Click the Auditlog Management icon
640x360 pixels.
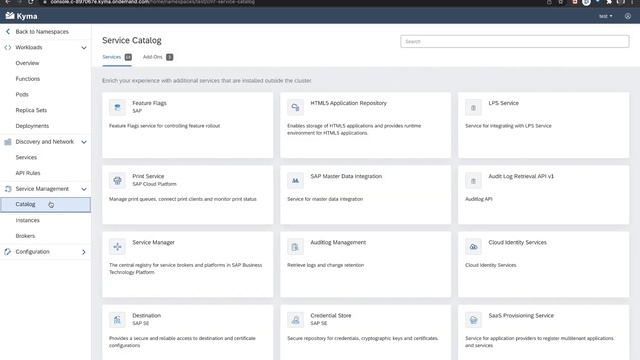(295, 247)
